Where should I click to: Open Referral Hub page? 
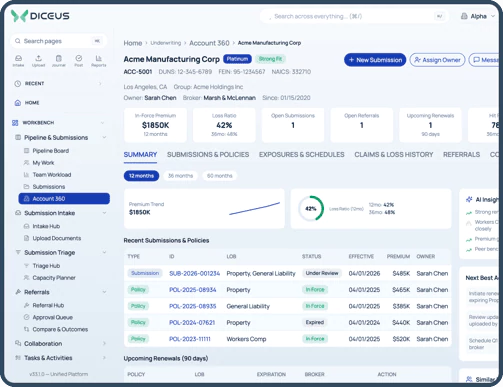click(48, 305)
